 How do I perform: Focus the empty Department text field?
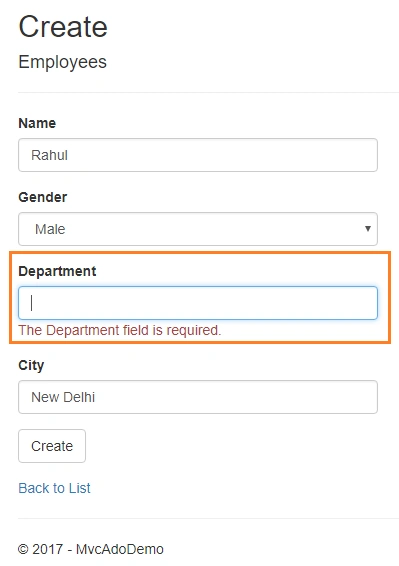pyautogui.click(x=198, y=303)
